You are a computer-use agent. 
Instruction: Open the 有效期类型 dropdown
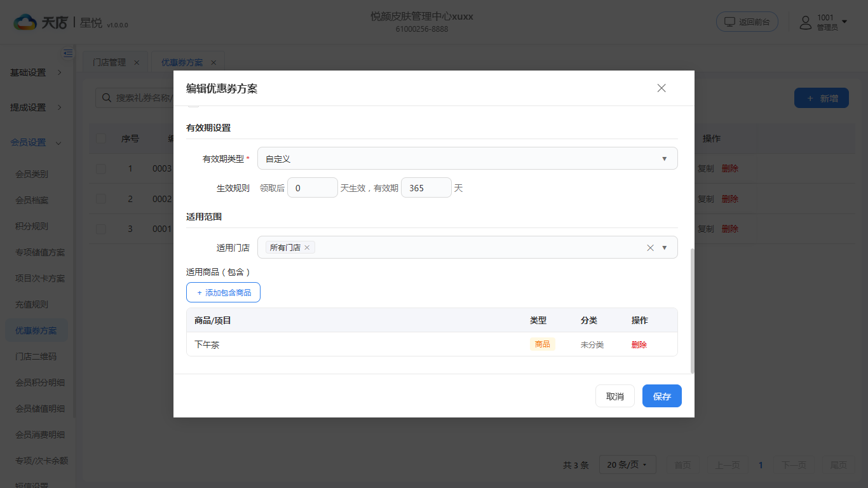(x=467, y=158)
